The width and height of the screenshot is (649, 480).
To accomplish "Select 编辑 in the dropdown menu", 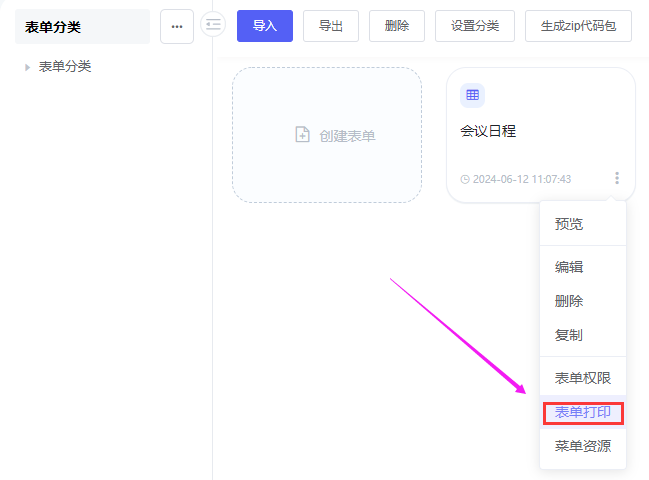I will coord(569,267).
